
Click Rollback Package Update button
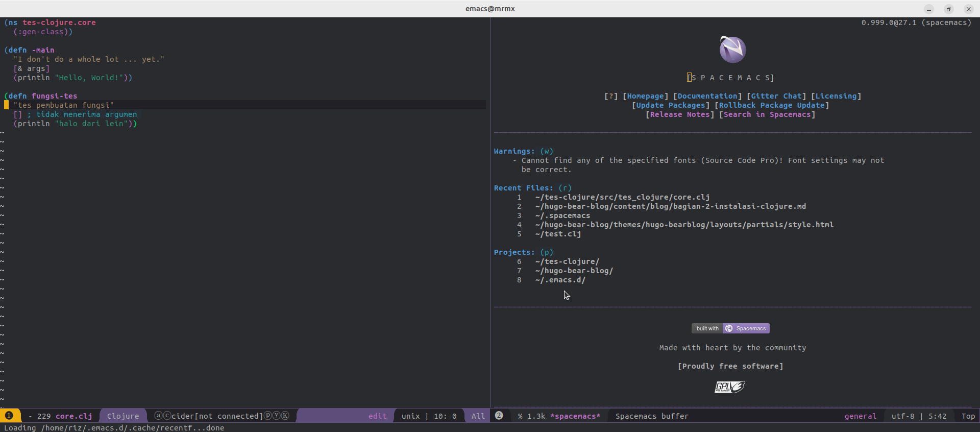pos(772,105)
